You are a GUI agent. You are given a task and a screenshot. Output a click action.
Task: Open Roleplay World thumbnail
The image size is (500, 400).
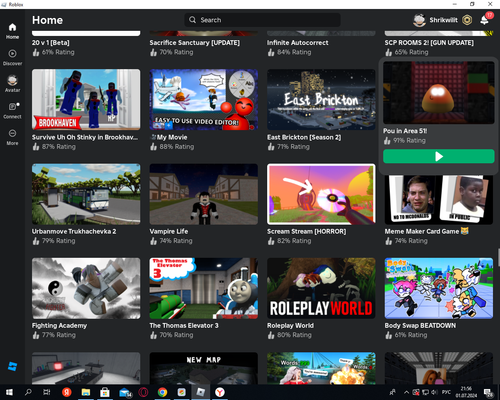pyautogui.click(x=321, y=288)
